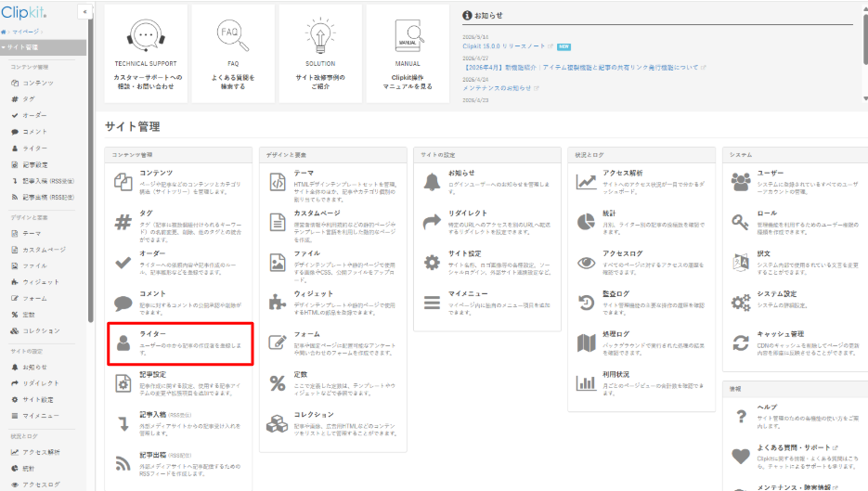This screenshot has height=491, width=868.
Task: Click the ファイル image icon in grid
Action: click(278, 263)
